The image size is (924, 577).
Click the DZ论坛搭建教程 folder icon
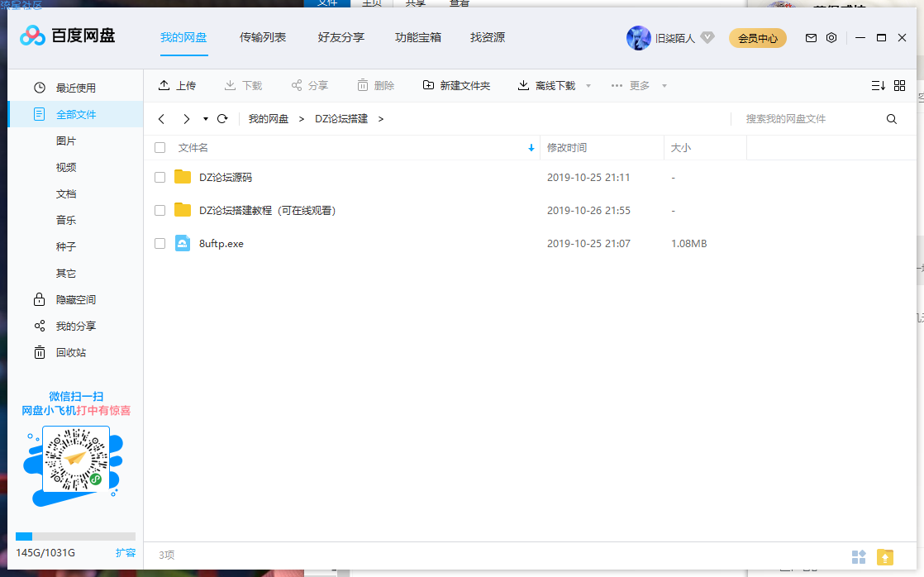click(x=183, y=210)
